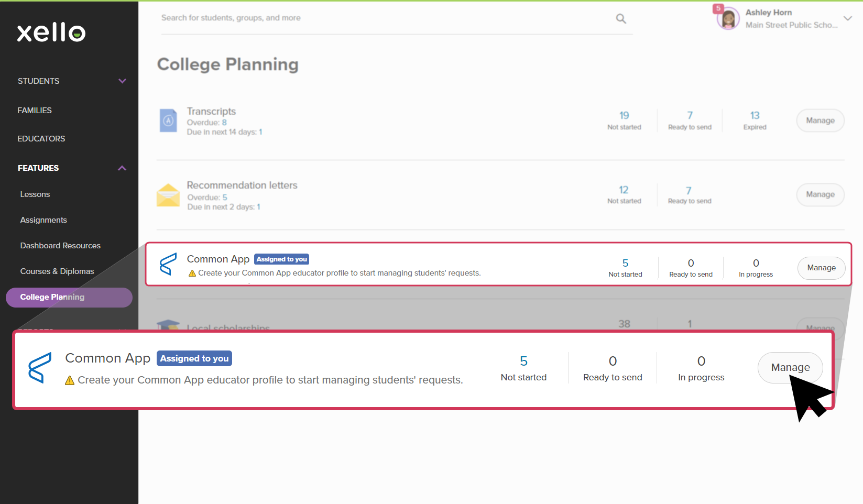Click the Transcripts document icon
Image resolution: width=863 pixels, height=504 pixels.
point(168,120)
